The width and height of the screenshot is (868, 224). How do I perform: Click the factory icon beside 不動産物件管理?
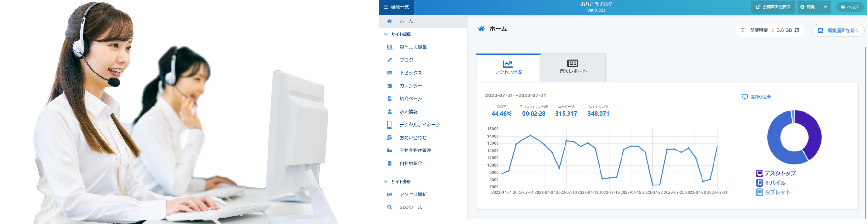point(390,151)
